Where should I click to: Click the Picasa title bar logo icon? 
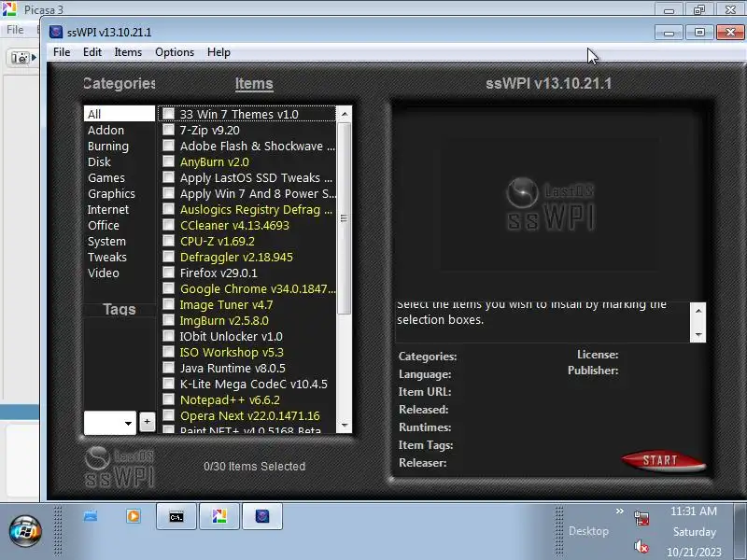click(x=9, y=8)
